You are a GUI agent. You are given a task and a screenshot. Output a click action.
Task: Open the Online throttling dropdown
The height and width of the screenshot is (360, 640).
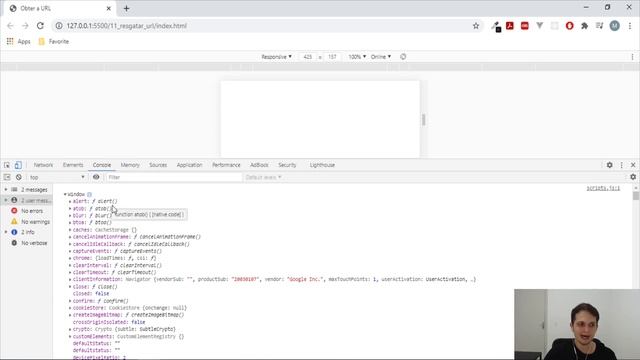(381, 57)
